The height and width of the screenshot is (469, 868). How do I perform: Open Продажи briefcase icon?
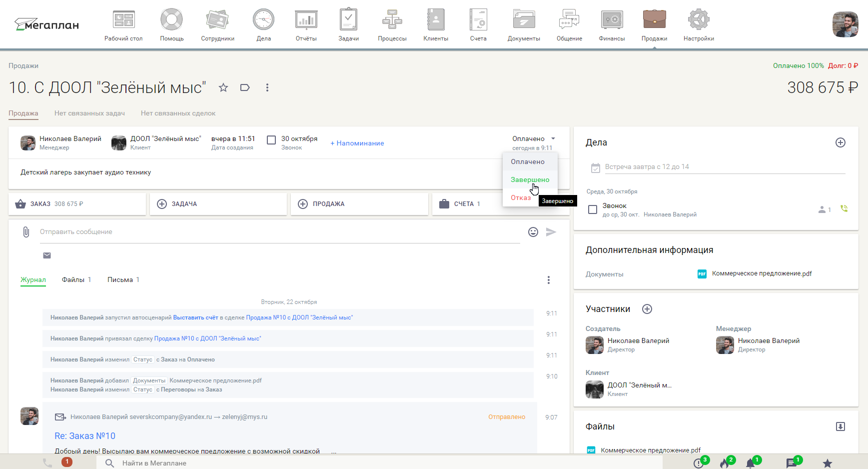tap(654, 19)
